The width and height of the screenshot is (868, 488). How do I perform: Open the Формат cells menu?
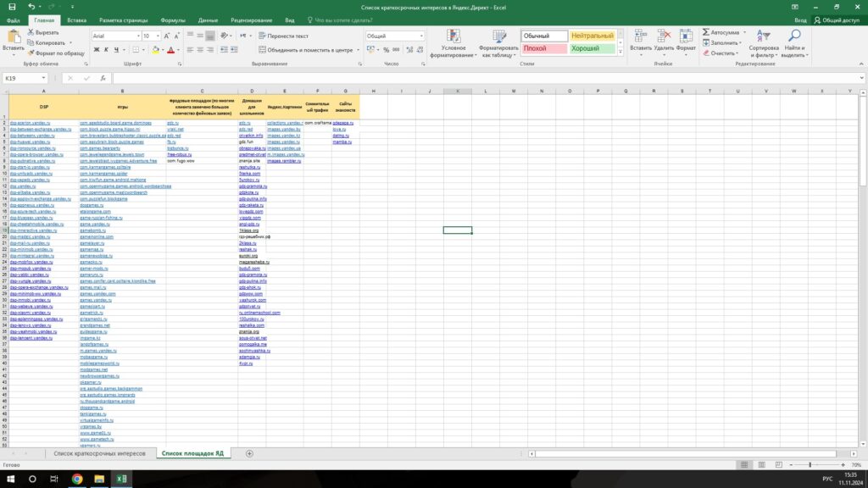[686, 42]
